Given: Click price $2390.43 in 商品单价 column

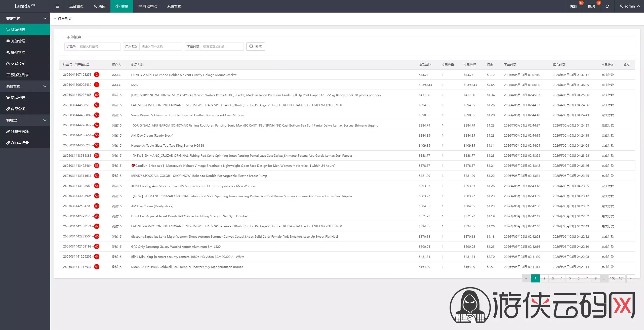Looking at the screenshot, I should (x=425, y=85).
